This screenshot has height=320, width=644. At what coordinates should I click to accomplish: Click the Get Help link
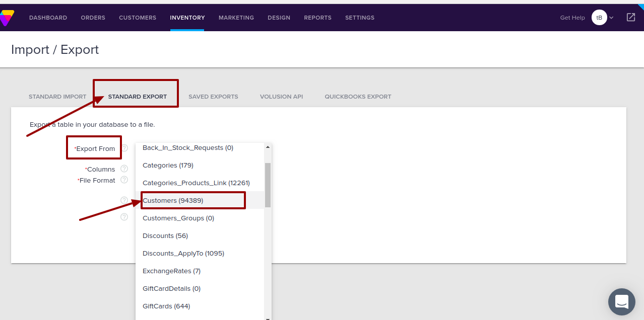(x=572, y=18)
